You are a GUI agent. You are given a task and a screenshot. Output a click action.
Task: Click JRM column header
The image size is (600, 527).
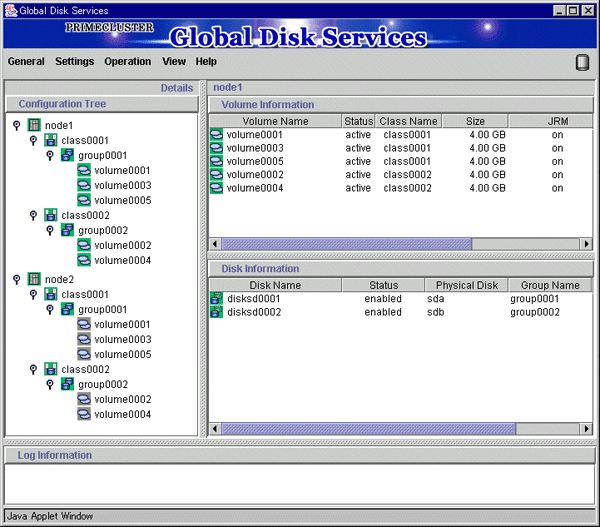(550, 121)
